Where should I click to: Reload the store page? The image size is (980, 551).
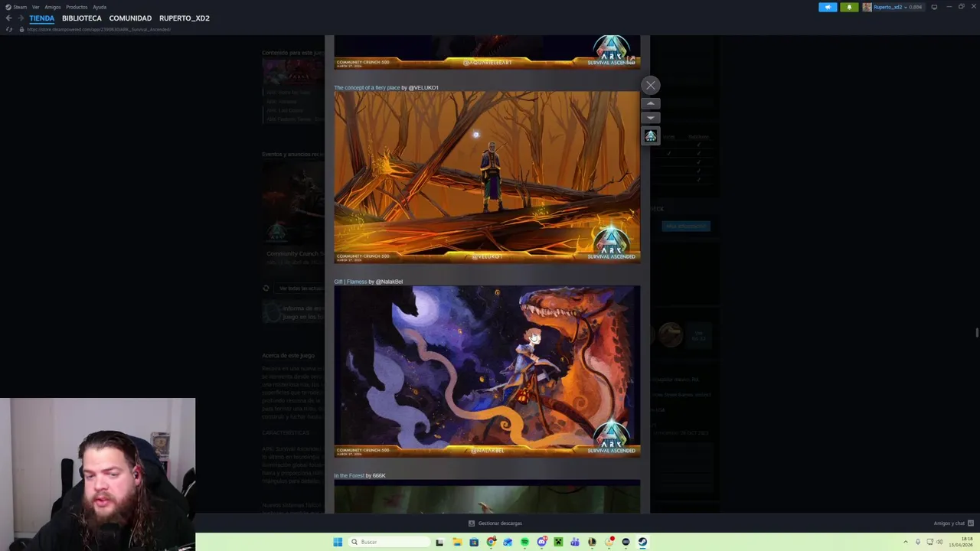point(9,29)
